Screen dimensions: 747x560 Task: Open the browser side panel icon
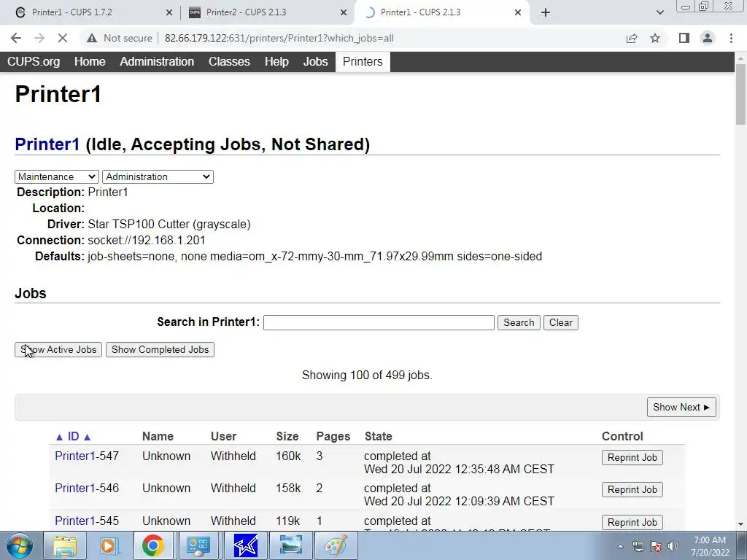[684, 38]
